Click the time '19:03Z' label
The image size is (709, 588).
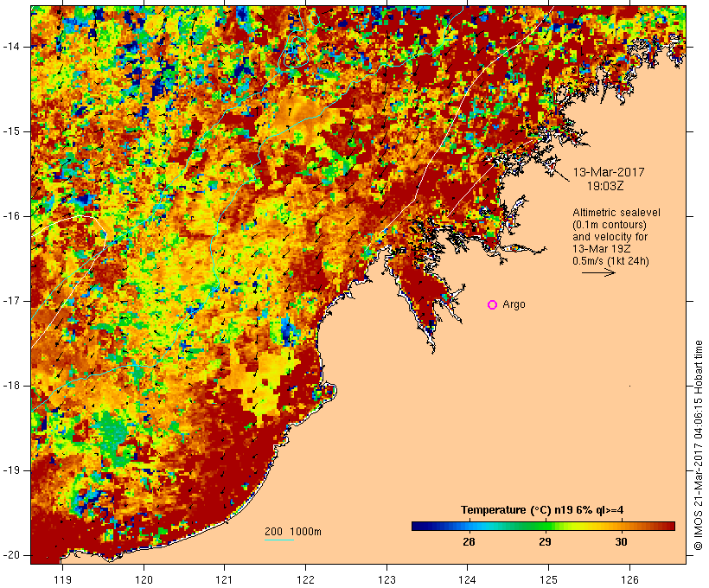click(x=605, y=186)
